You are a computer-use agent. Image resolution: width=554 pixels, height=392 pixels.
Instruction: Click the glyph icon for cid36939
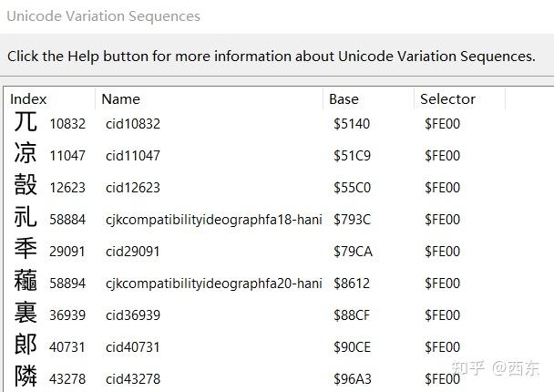point(26,314)
